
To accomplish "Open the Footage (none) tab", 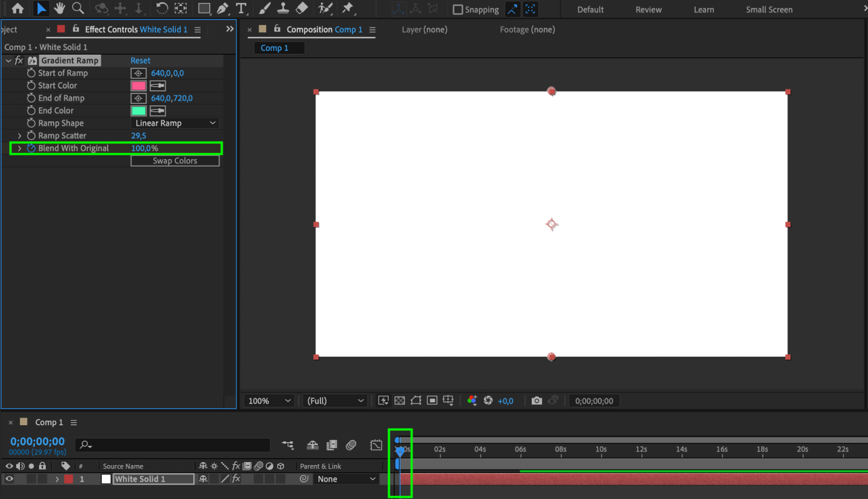I will coord(527,30).
